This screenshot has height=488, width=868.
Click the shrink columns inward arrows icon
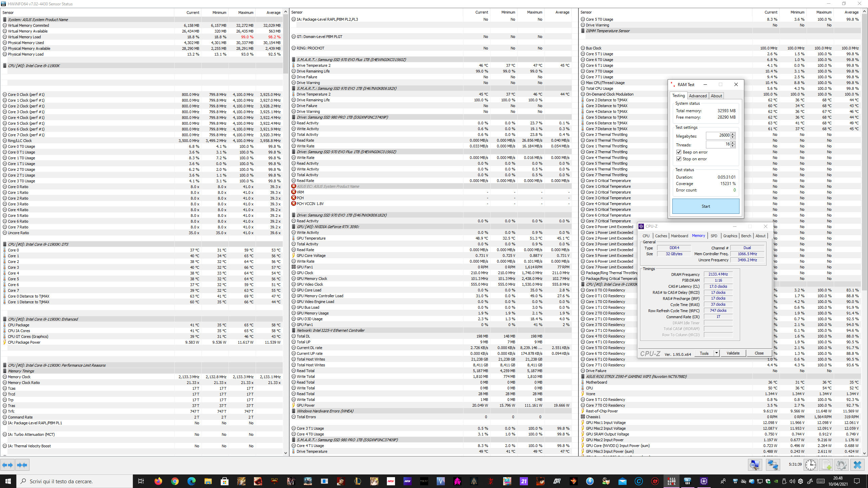pyautogui.click(x=22, y=465)
